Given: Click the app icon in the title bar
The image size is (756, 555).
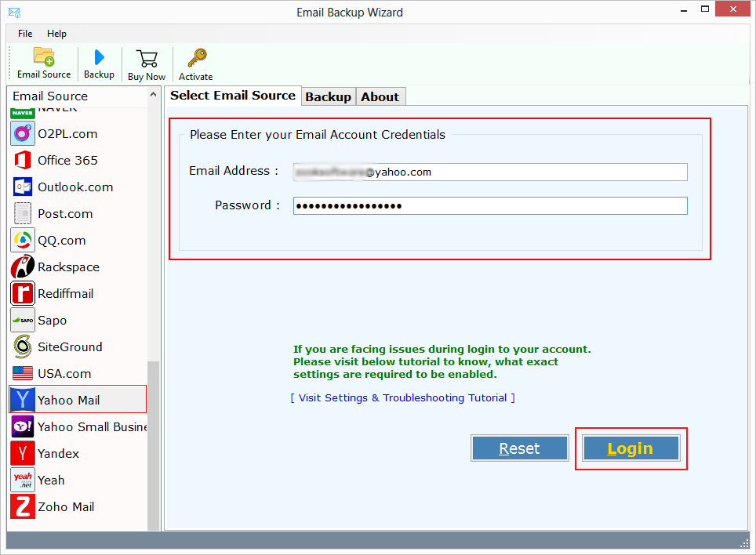Looking at the screenshot, I should pos(14,13).
